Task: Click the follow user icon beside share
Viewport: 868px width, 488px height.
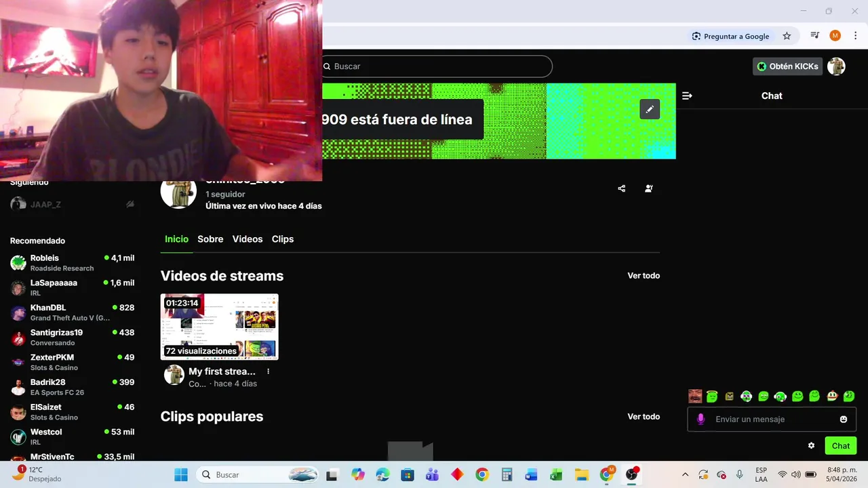Action: point(649,188)
